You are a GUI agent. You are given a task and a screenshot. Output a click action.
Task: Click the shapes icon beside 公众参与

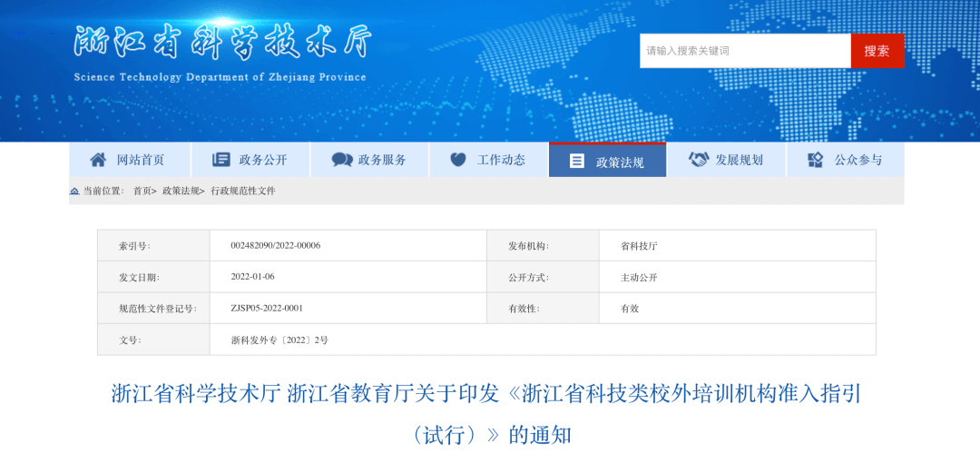[x=815, y=160]
